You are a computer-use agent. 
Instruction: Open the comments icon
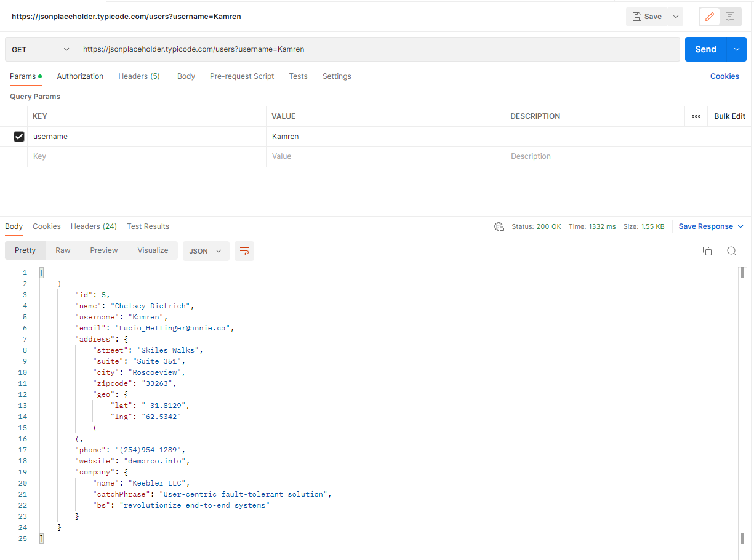(730, 17)
